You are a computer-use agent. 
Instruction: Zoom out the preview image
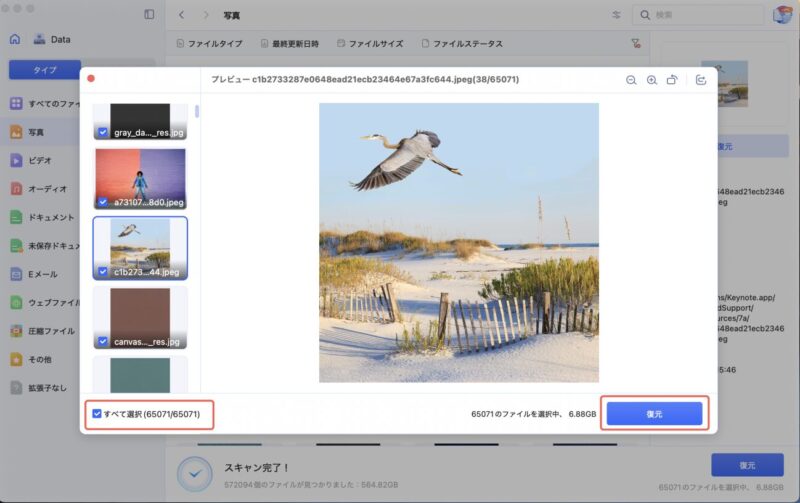(x=631, y=80)
